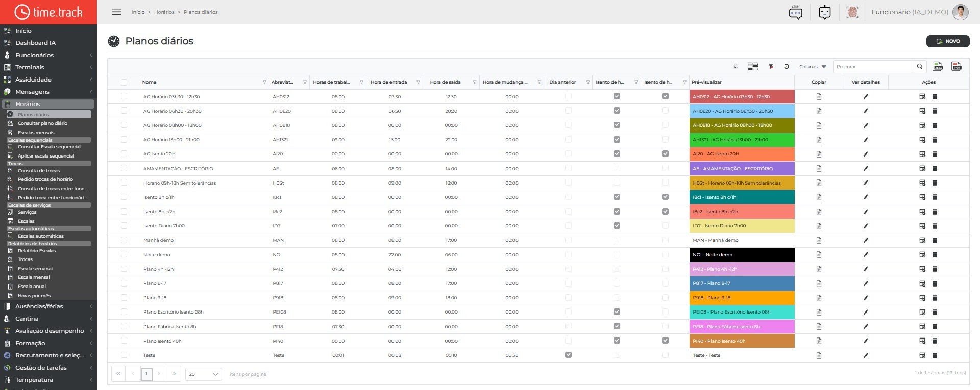Select the Isento Diario 7h00 row checkbox
Viewport: 980px width, 390px height.
(x=124, y=225)
